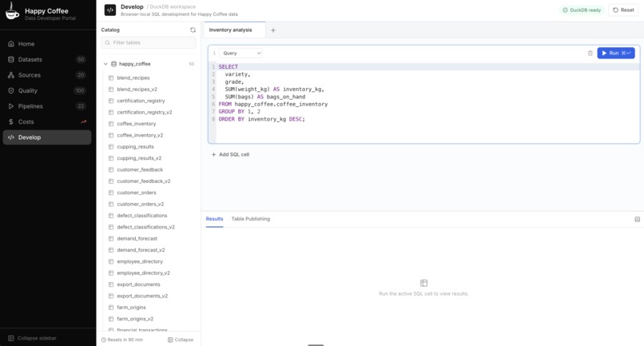The image size is (644, 346).
Task: Toggle results panel expand icon
Action: coord(637,220)
